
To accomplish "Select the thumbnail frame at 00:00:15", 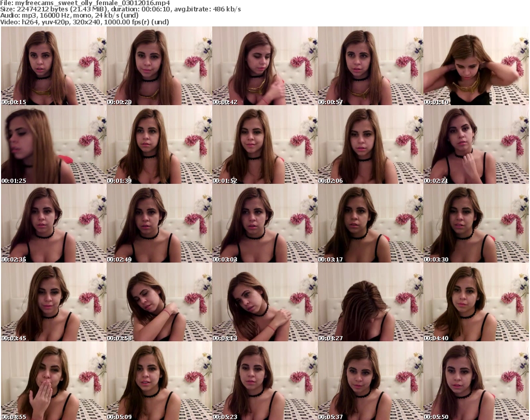I will [54, 66].
